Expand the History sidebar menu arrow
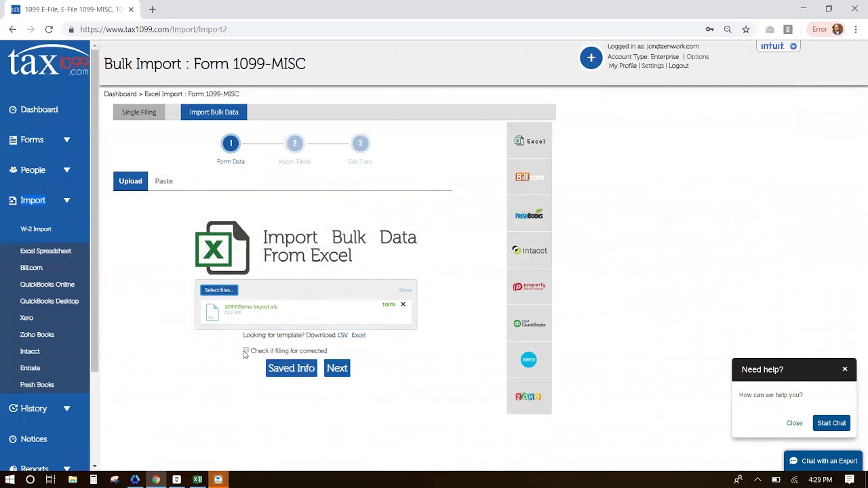The image size is (868, 488). click(66, 409)
